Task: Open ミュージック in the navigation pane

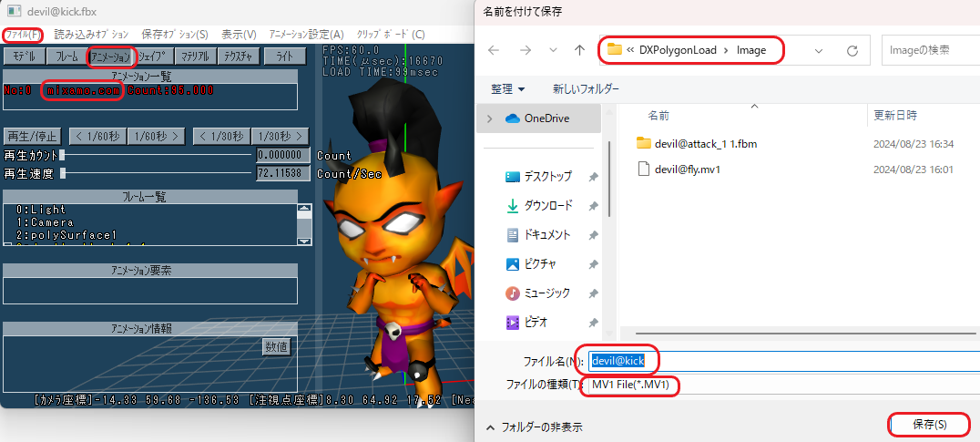Action: click(x=546, y=293)
